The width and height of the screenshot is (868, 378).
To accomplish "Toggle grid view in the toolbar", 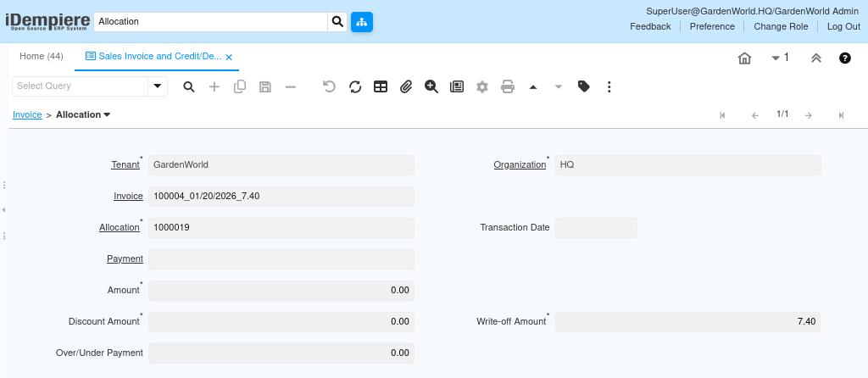I will 381,86.
